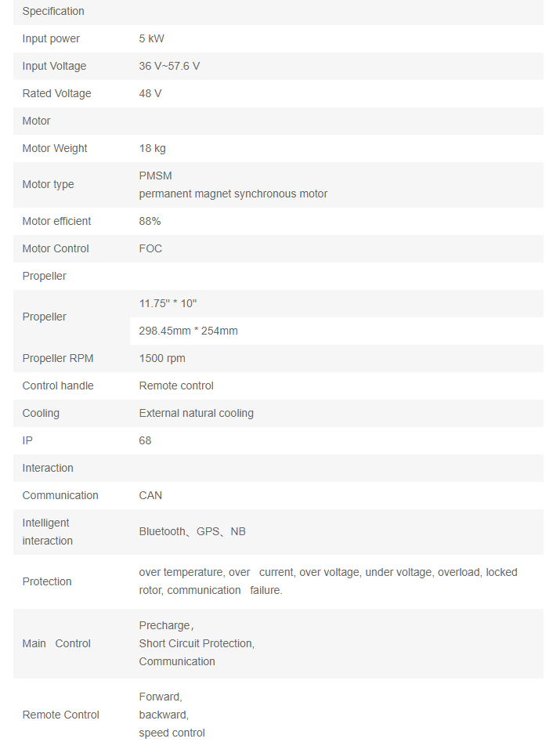Select the CAN communication value
Screen dimensions: 560x753
point(150,496)
